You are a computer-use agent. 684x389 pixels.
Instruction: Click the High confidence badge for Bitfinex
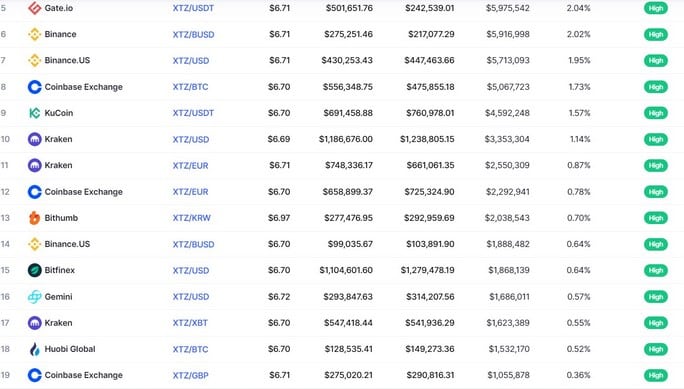point(656,270)
